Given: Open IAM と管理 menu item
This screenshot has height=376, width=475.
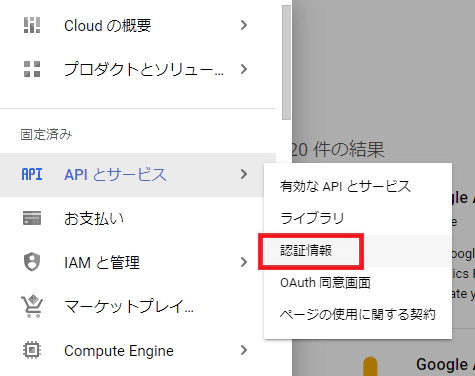Looking at the screenshot, I should click(138, 262).
